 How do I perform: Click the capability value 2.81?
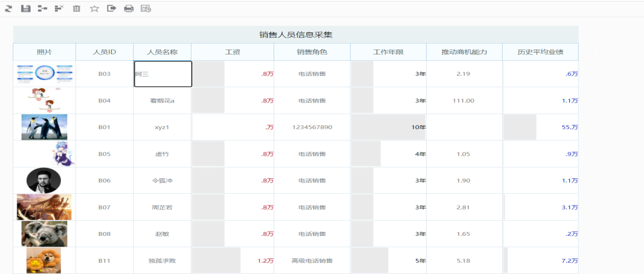click(x=463, y=207)
